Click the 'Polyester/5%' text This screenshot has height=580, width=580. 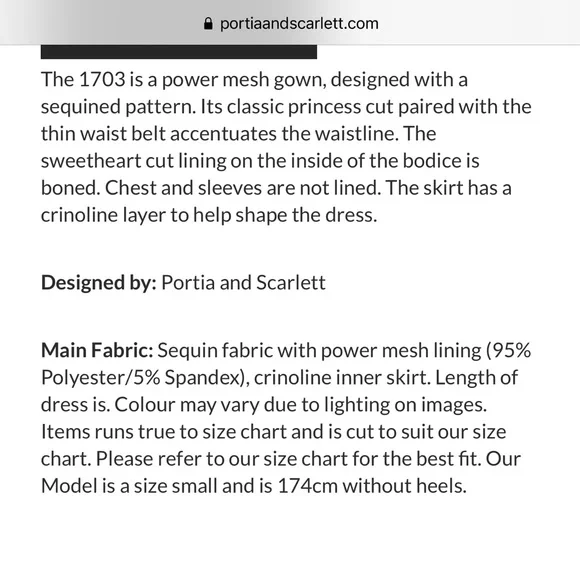coord(100,378)
